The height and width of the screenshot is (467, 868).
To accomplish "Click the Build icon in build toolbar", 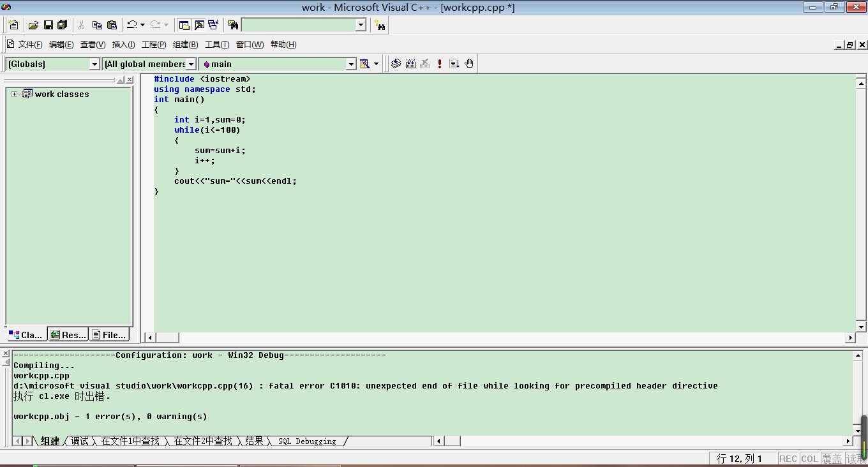I will click(x=410, y=64).
